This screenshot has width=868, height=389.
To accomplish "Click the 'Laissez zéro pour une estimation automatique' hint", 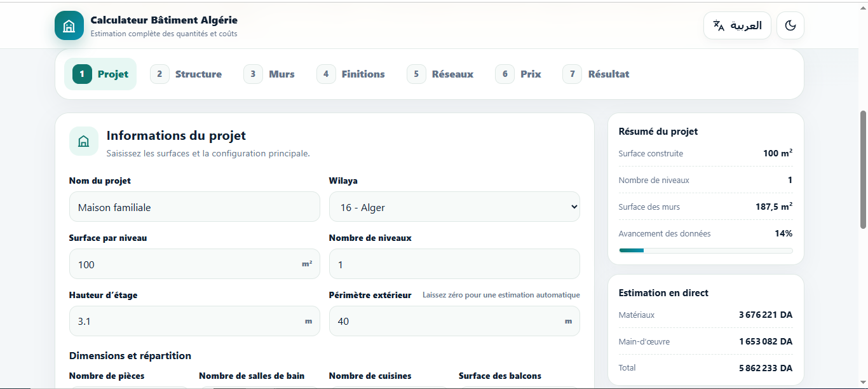I will (x=501, y=295).
